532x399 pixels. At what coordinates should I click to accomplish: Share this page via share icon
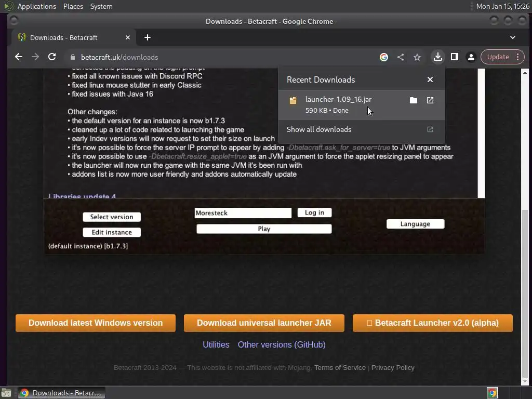[x=401, y=57]
